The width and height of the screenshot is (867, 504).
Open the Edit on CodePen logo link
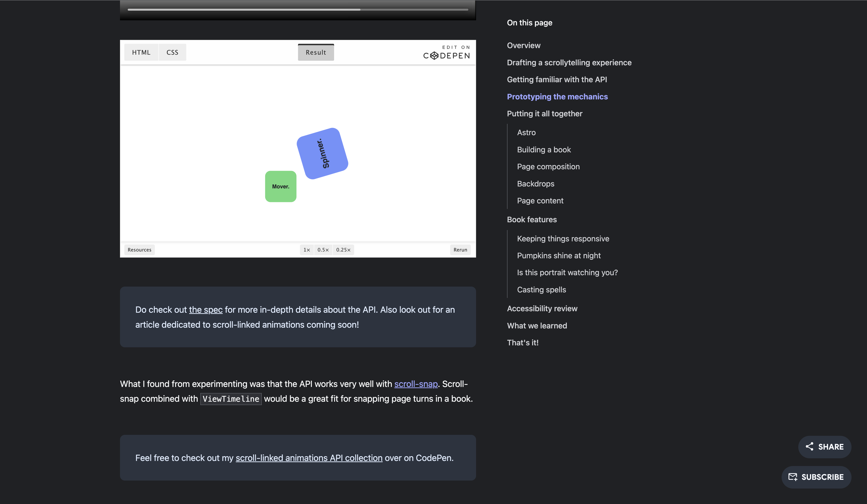447,52
